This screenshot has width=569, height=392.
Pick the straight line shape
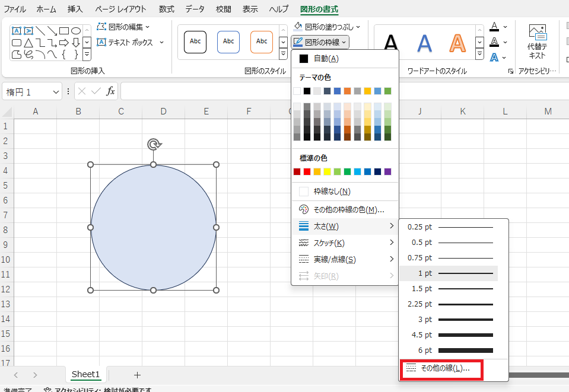coord(40,31)
